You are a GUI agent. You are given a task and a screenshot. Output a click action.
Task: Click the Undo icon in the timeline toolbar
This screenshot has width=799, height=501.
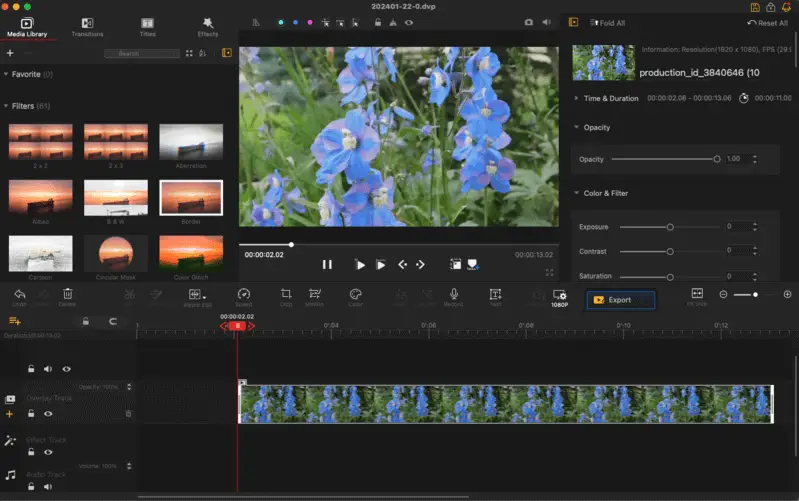point(20,295)
